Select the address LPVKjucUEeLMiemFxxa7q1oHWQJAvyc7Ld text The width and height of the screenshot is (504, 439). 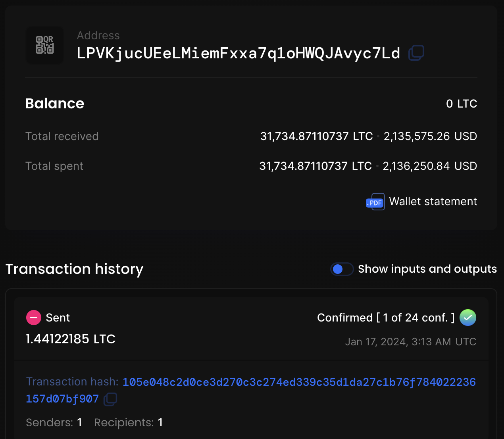pos(239,53)
